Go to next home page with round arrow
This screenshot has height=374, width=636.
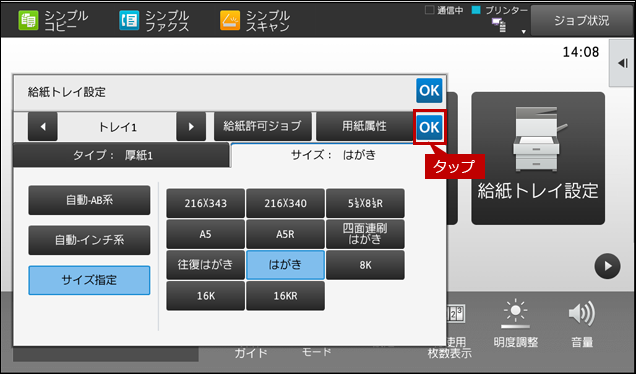tap(607, 266)
